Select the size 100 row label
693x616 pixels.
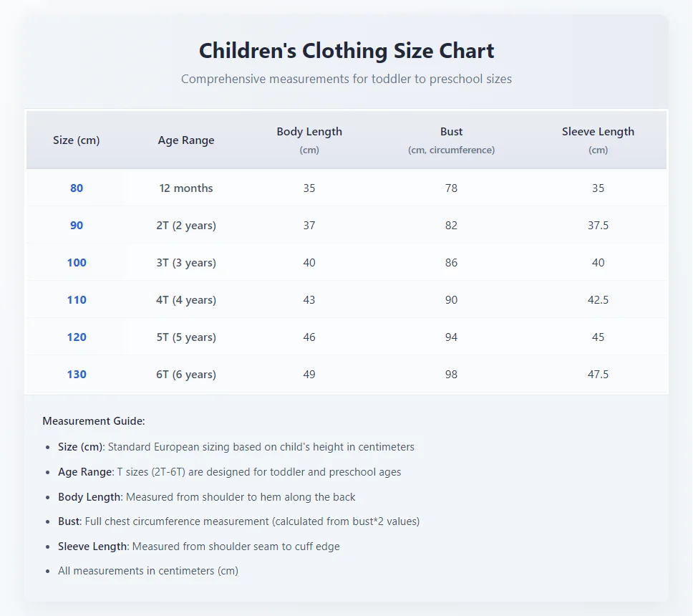point(77,263)
